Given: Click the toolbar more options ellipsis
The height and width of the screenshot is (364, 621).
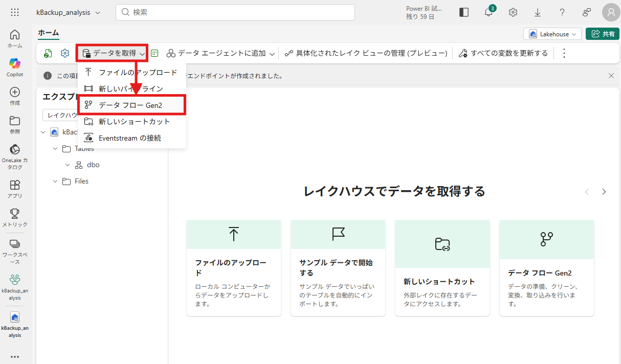Looking at the screenshot, I should (564, 53).
